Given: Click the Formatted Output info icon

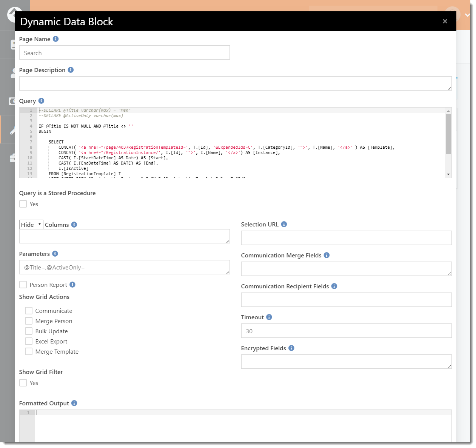Looking at the screenshot, I should (x=74, y=403).
